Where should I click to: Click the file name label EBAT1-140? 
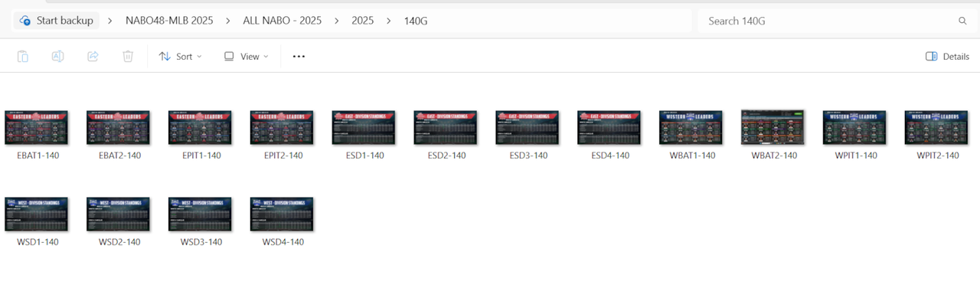38,156
